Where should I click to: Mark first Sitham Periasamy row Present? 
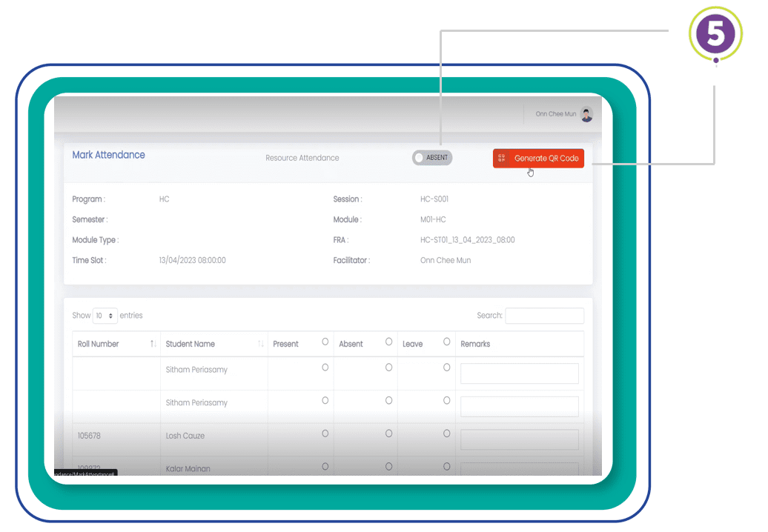click(325, 367)
